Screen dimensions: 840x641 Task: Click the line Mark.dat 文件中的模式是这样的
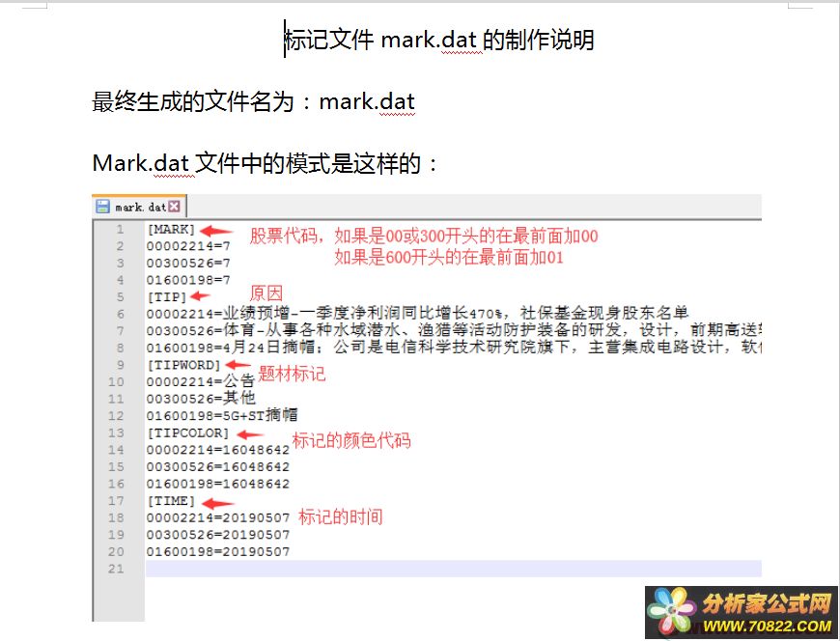point(266,163)
